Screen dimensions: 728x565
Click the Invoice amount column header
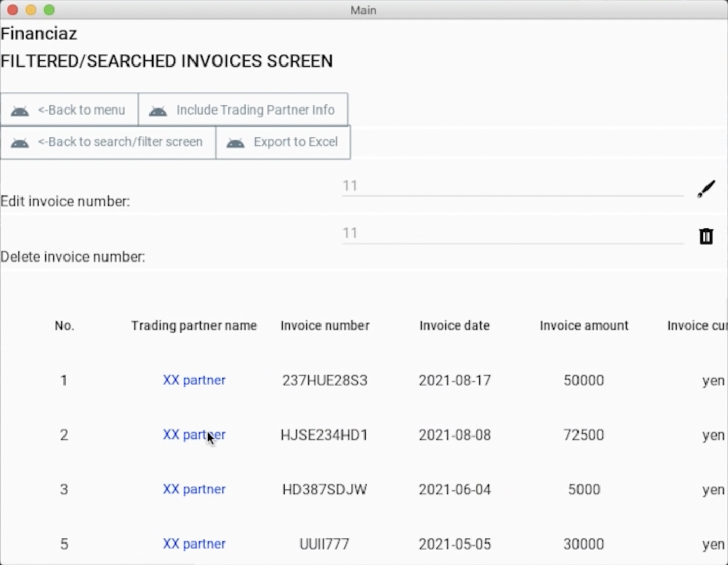click(584, 325)
